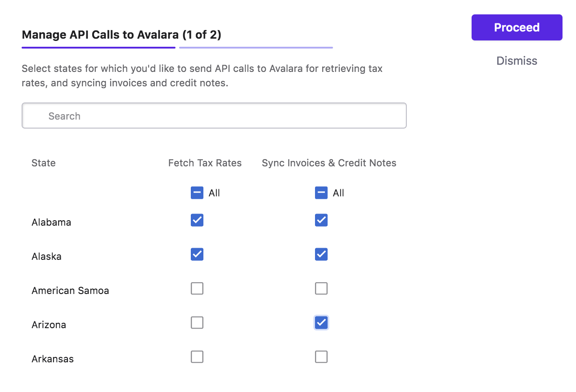
Task: Uncheck Fetch Tax Rates for Alabama
Action: tap(197, 220)
